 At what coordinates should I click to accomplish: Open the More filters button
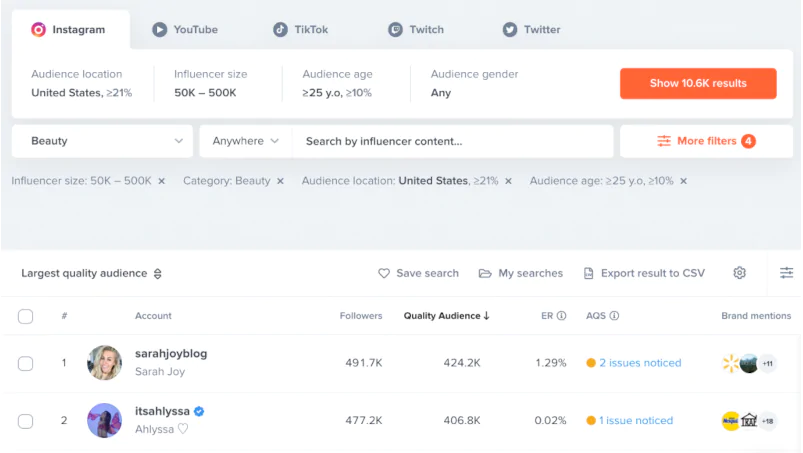coord(706,141)
